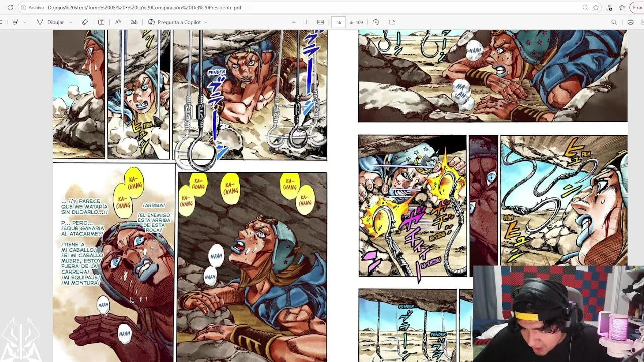The width and height of the screenshot is (644, 362).
Task: Open the zoom magnifier in address bar
Action: point(585,8)
